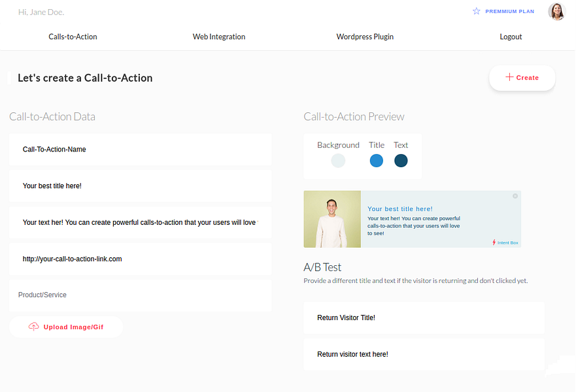576x392 pixels.
Task: Select the Text color swatch
Action: [x=401, y=161]
